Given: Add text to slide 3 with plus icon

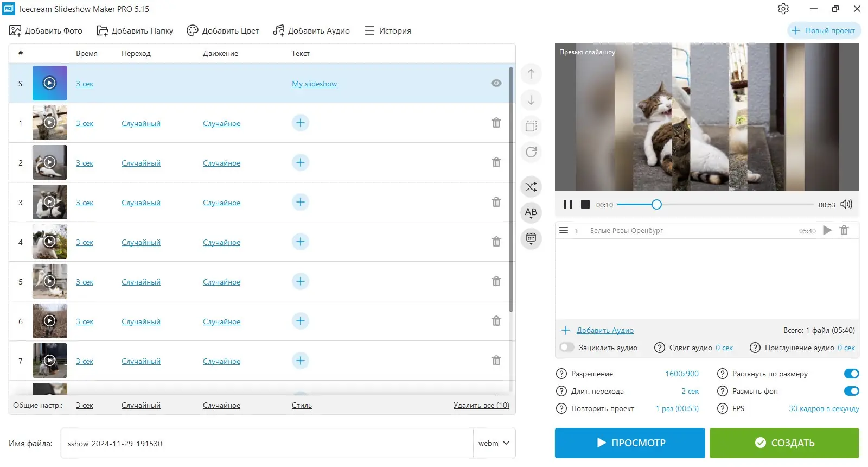Looking at the screenshot, I should [301, 202].
